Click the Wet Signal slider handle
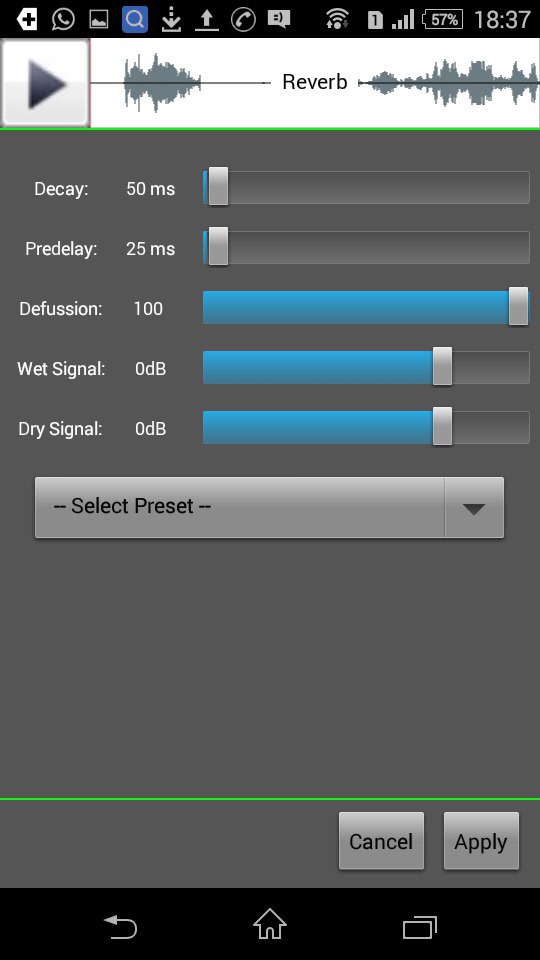 pyautogui.click(x=442, y=366)
